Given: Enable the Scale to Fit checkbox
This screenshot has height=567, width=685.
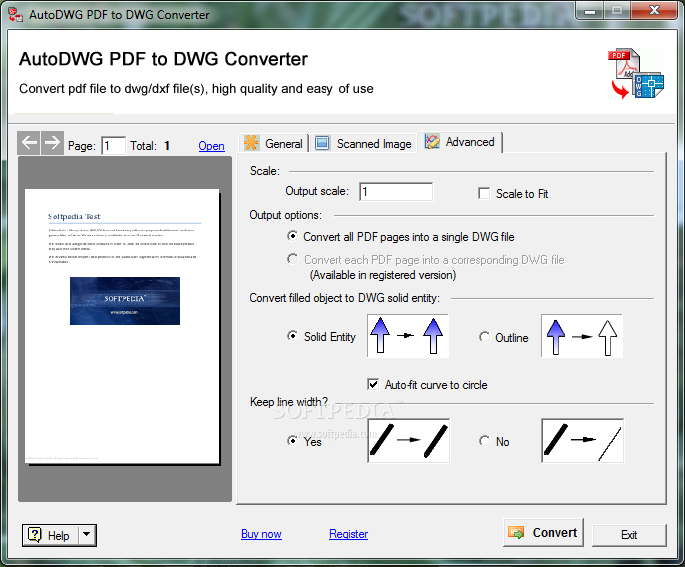Looking at the screenshot, I should point(484,193).
